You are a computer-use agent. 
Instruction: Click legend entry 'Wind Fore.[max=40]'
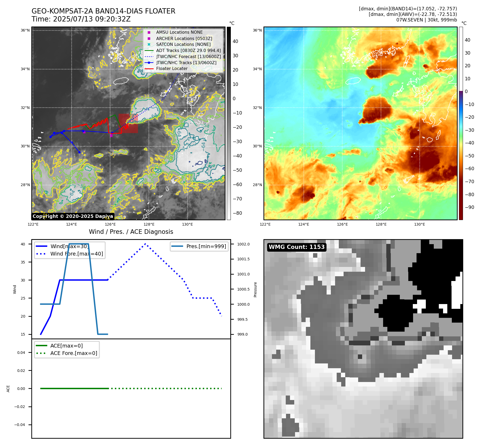click(77, 254)
